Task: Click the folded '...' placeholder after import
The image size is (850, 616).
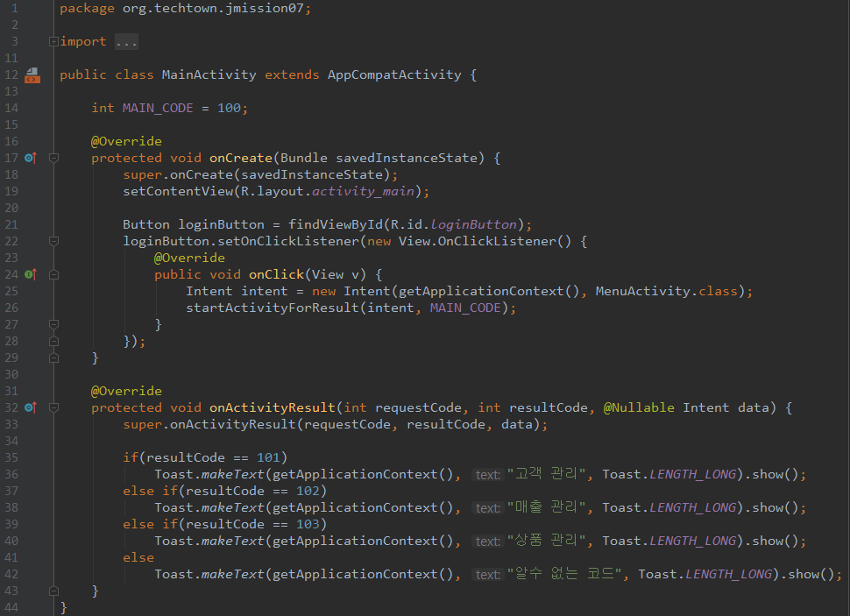Action: (x=126, y=42)
